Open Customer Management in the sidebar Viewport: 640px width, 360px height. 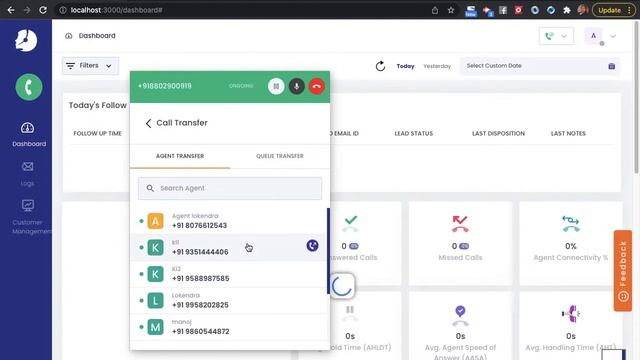[29, 217]
